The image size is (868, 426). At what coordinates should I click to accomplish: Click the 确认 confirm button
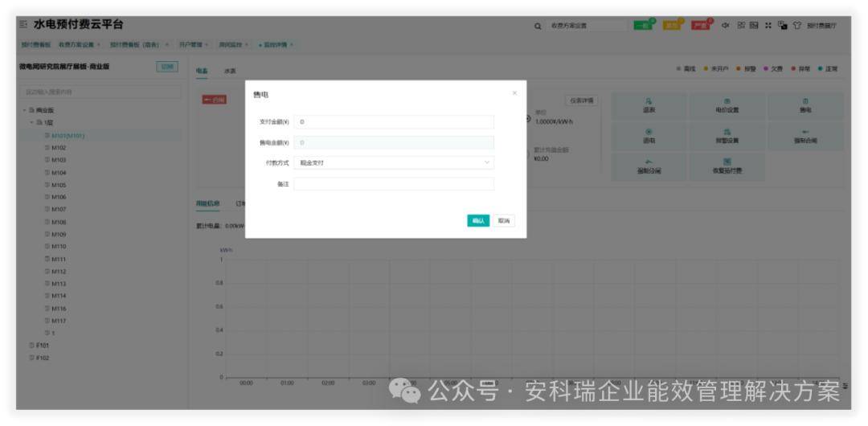coord(478,221)
